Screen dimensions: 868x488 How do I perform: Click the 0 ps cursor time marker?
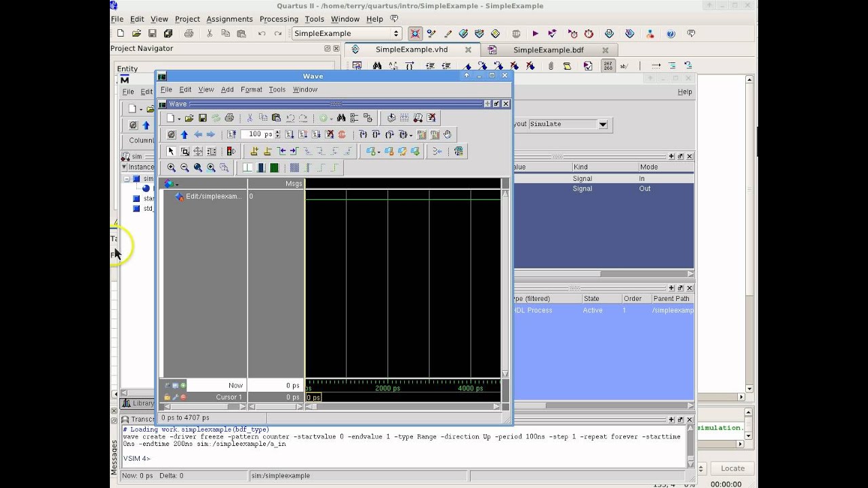(313, 397)
